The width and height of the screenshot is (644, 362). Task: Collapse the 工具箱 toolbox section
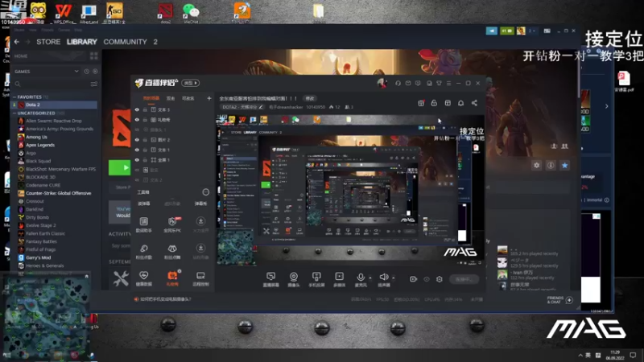pos(206,192)
